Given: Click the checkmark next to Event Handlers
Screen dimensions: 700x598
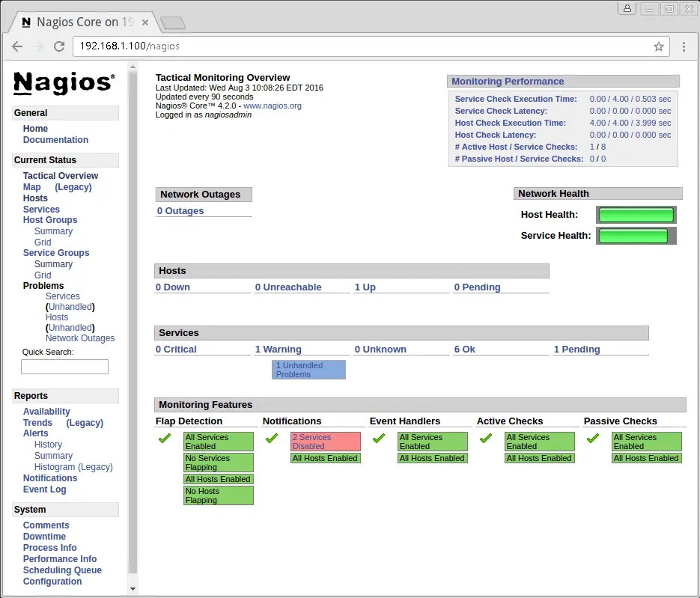Looking at the screenshot, I should click(x=378, y=438).
